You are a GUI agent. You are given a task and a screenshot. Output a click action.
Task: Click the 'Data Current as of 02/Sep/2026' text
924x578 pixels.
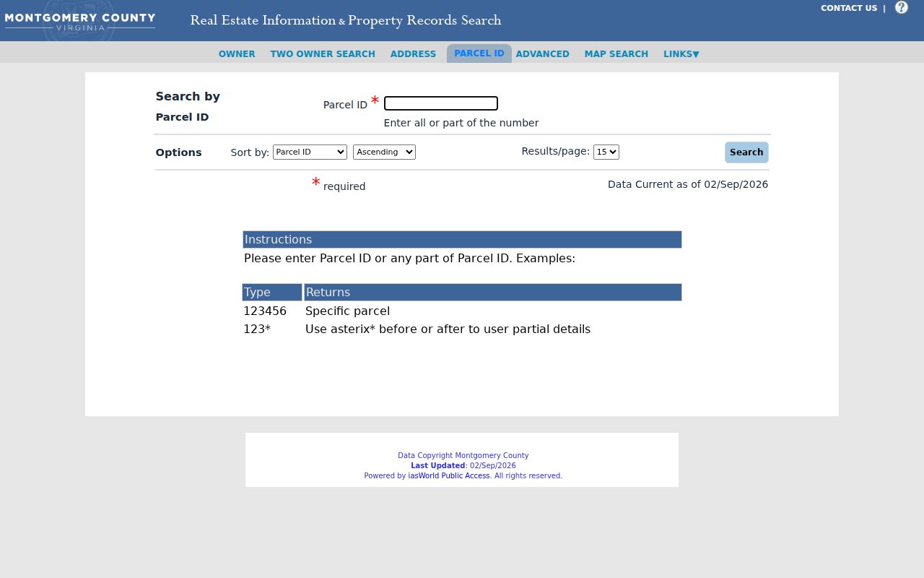[x=688, y=184]
